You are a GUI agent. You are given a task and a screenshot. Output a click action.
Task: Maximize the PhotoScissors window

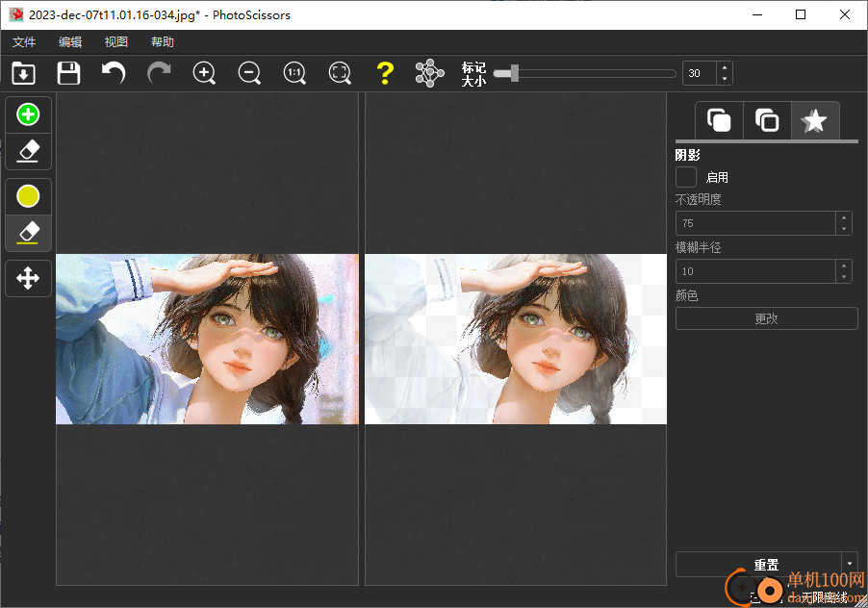click(801, 15)
